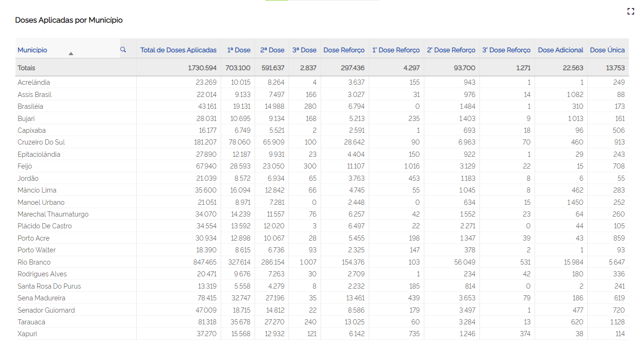The width and height of the screenshot is (644, 355).
Task: Click the search icon in Município header
Action: click(x=123, y=49)
